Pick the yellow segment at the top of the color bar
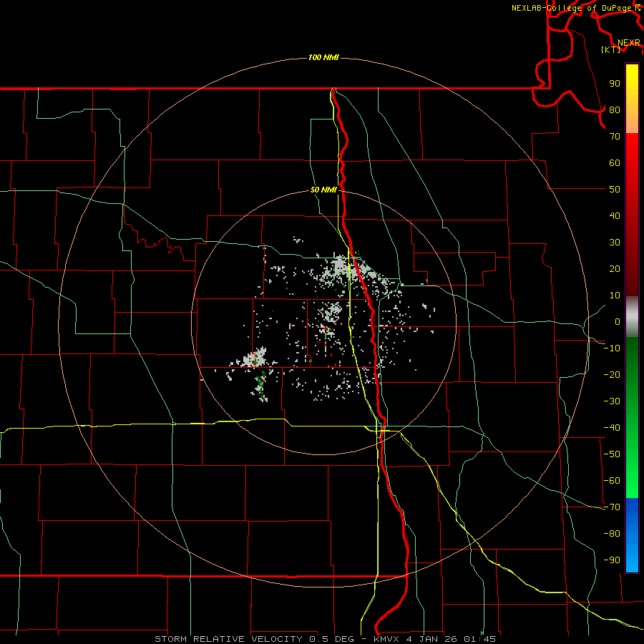Viewport: 644px width, 644px height. click(x=632, y=78)
